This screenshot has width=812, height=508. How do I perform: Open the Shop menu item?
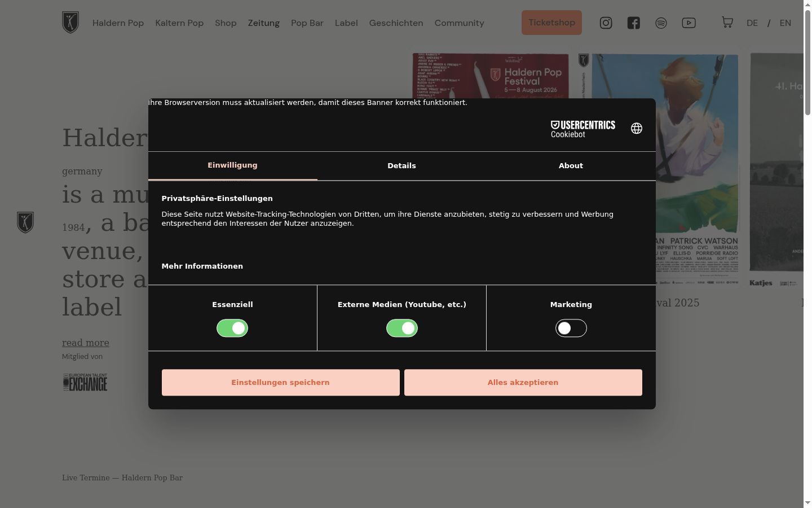click(226, 23)
